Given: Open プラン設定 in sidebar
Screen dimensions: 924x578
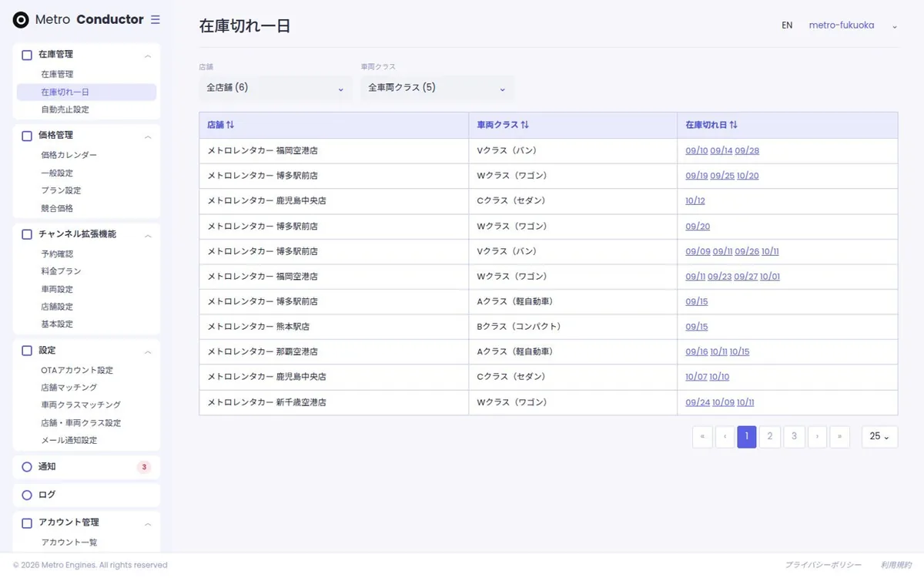Looking at the screenshot, I should click(x=61, y=191).
